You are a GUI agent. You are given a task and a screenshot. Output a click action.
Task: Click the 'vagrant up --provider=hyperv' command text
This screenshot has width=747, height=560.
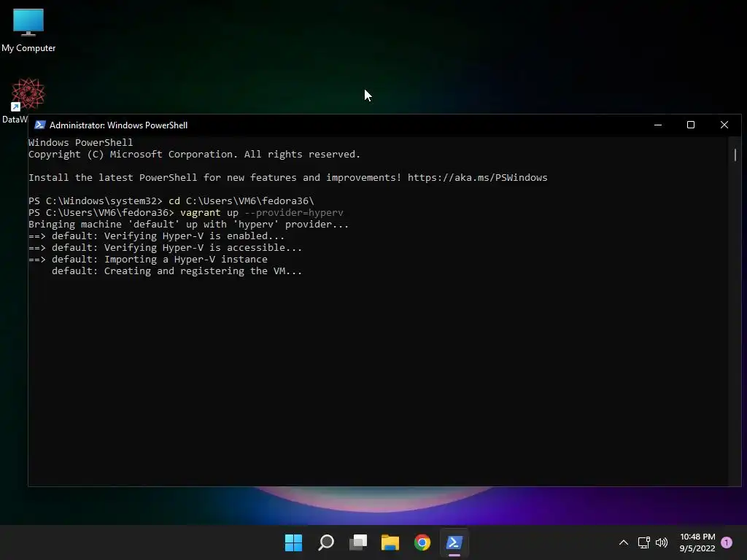click(x=262, y=212)
